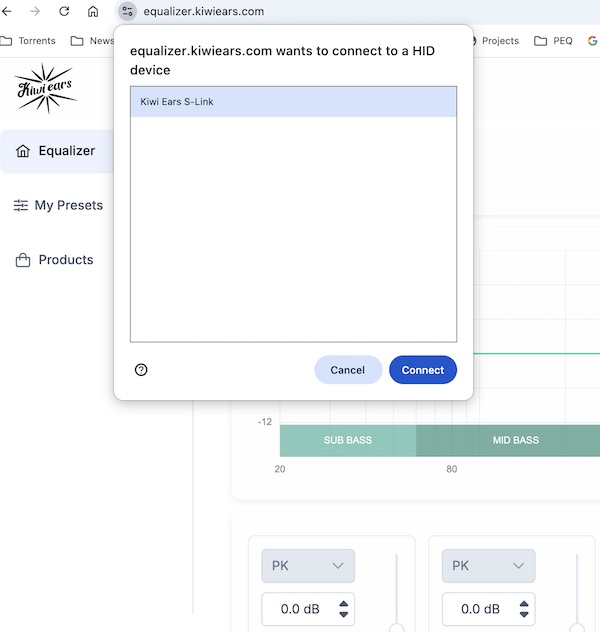600x632 pixels.
Task: Click Connect to pair the HID device
Action: coord(423,370)
